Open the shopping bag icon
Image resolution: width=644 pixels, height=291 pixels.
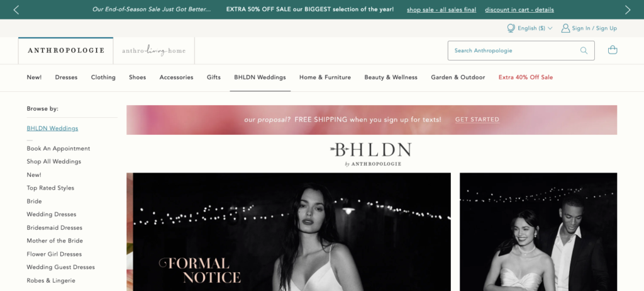(x=613, y=50)
